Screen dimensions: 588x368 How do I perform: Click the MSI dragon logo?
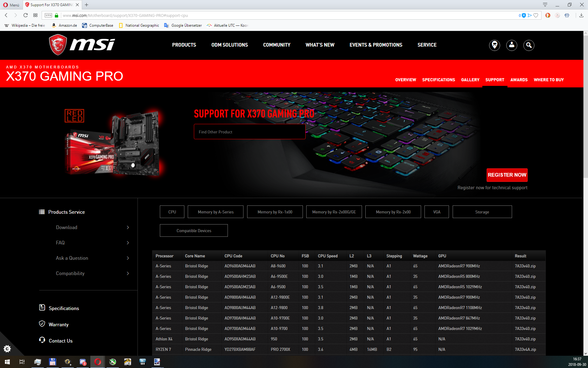point(58,45)
